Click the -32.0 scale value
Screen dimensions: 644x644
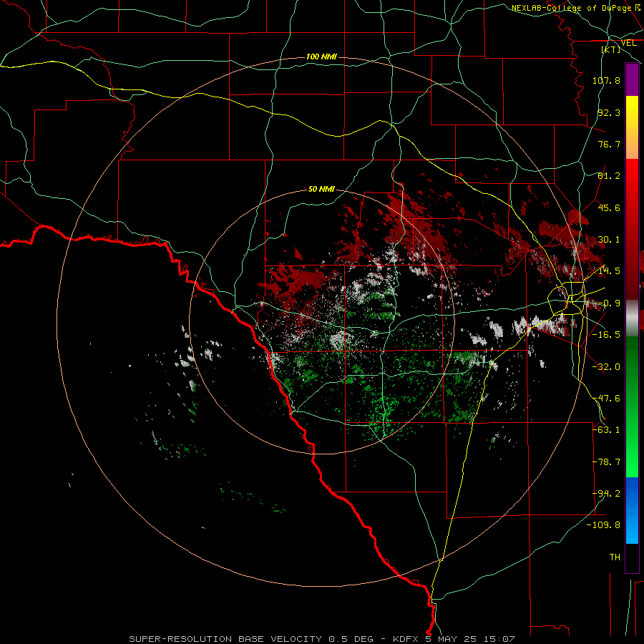pyautogui.click(x=606, y=367)
